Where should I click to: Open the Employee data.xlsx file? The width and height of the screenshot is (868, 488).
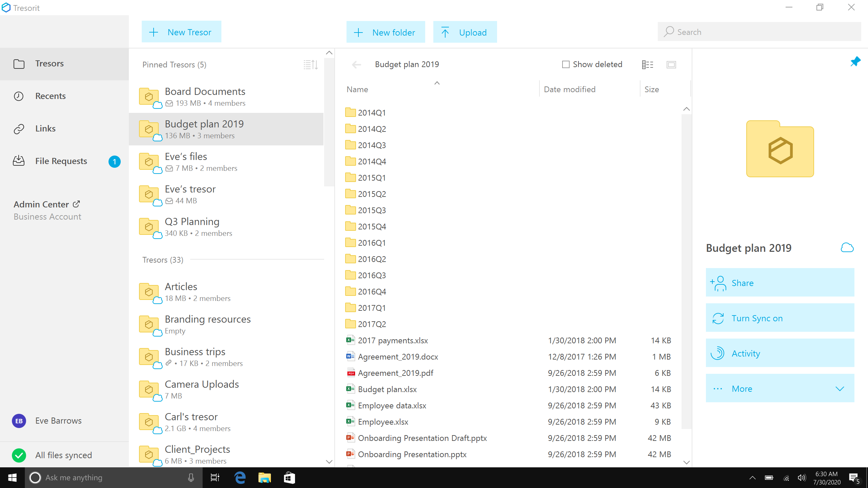pos(392,405)
